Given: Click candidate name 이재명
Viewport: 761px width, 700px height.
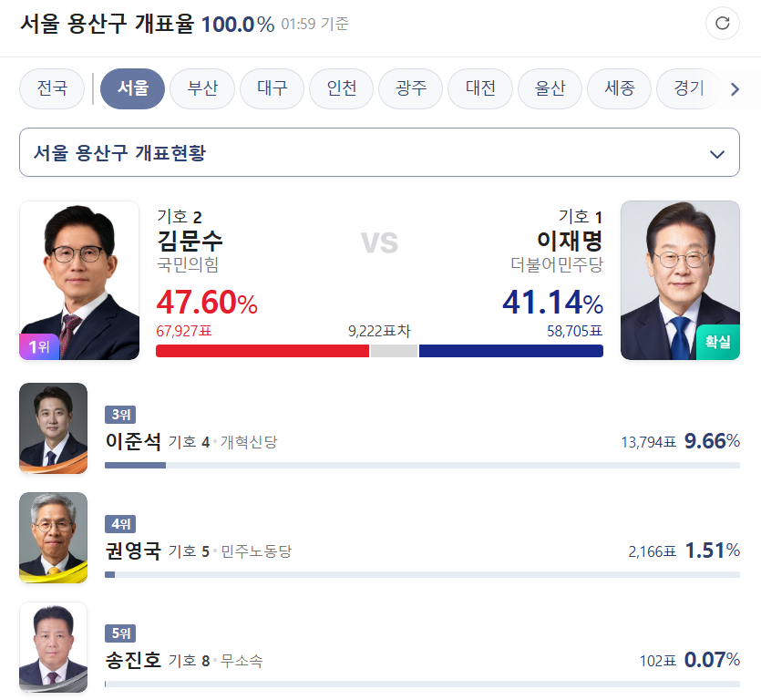Looking at the screenshot, I should [570, 241].
